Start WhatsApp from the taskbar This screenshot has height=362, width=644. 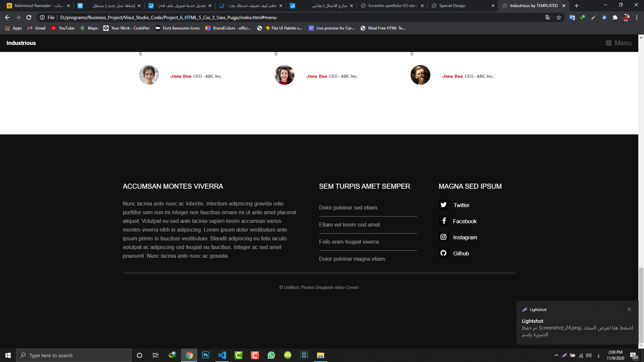point(271,355)
